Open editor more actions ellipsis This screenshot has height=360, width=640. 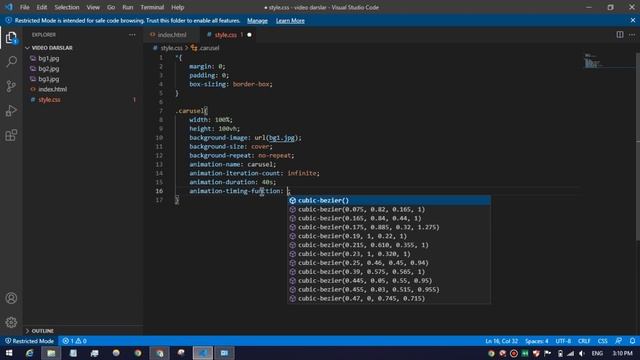pos(632,35)
